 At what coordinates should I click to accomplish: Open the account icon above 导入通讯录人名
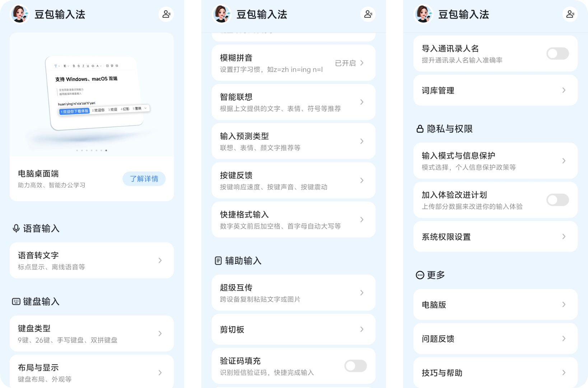click(570, 14)
